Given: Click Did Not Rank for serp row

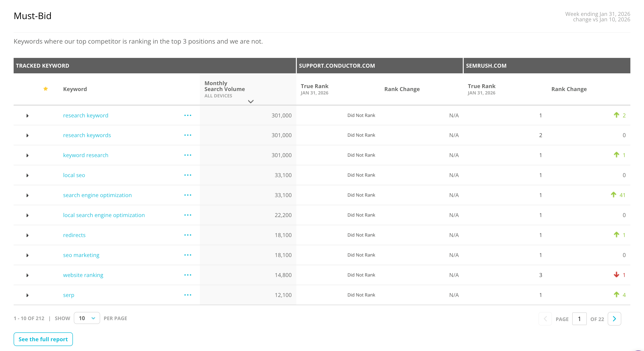Looking at the screenshot, I should (x=361, y=295).
